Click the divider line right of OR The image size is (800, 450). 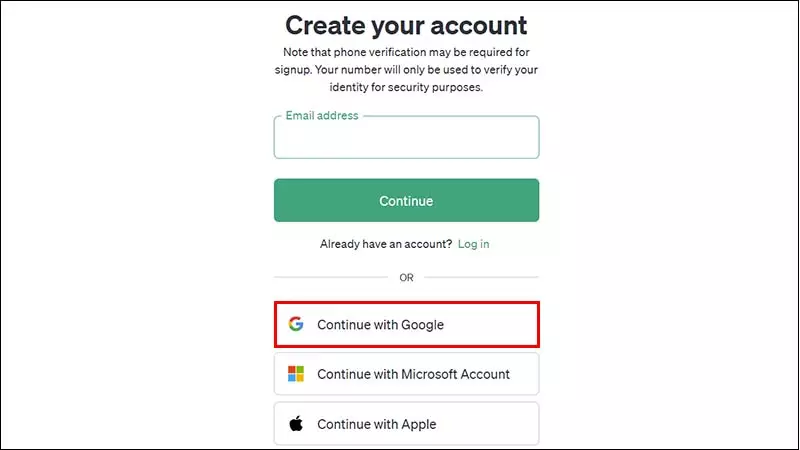click(x=482, y=277)
